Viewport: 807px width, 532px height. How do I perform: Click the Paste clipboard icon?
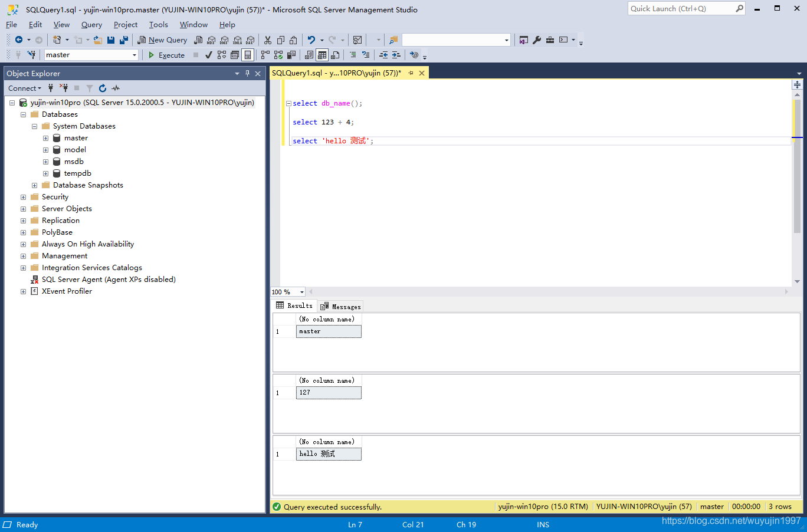tap(293, 40)
